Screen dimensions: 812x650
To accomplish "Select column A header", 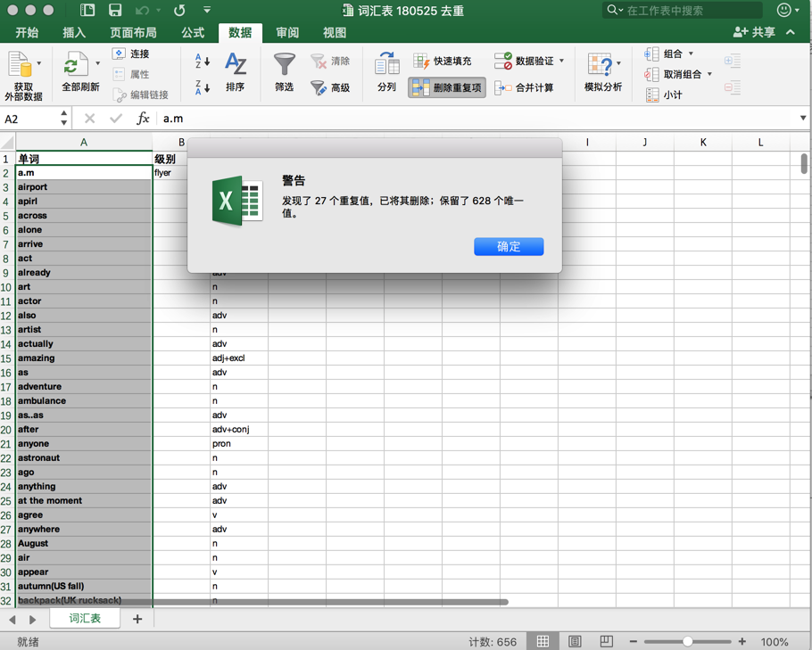I will click(x=84, y=143).
